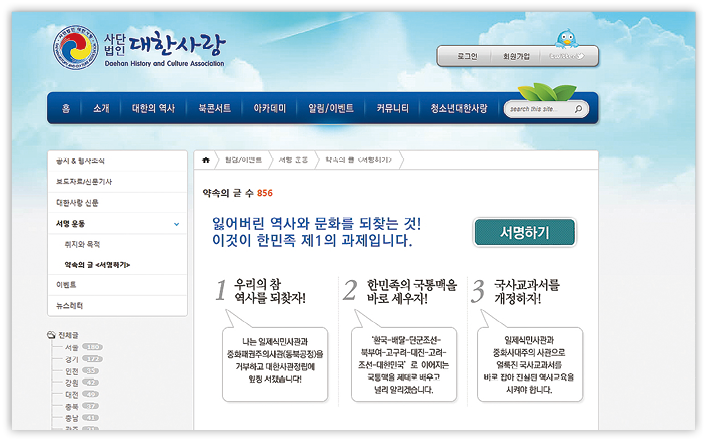Click the search this site field
Image resolution: width=707 pixels, height=442 pixels.
[x=541, y=108]
